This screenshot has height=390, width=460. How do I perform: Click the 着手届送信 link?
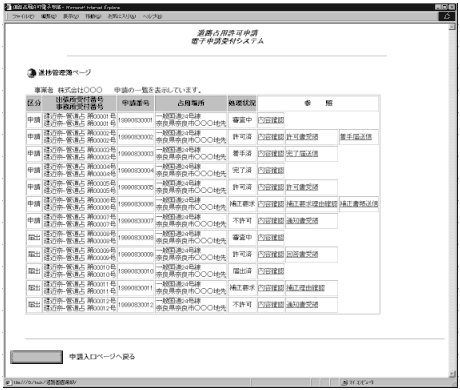click(356, 137)
